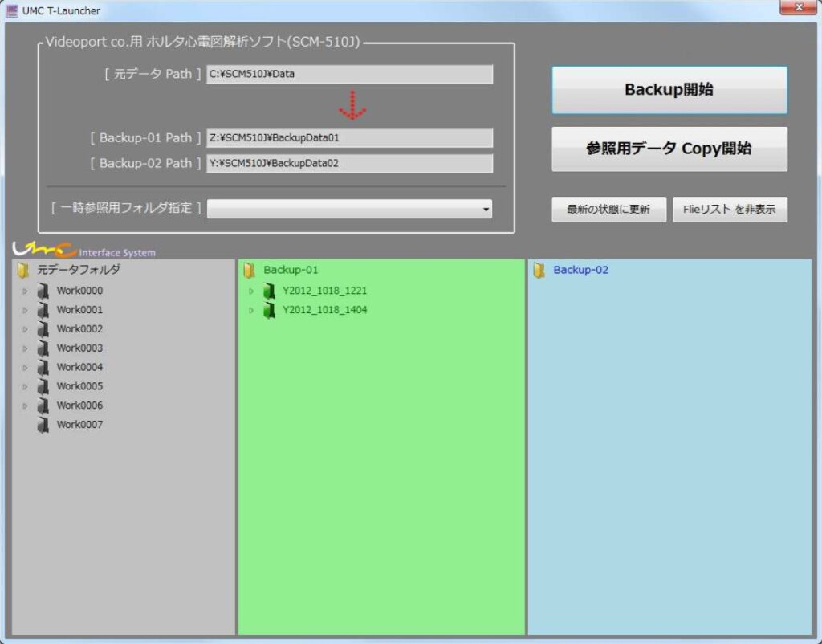Screen dimensions: 822x644
Task: Expand the Work0001 tree node
Action: point(25,310)
